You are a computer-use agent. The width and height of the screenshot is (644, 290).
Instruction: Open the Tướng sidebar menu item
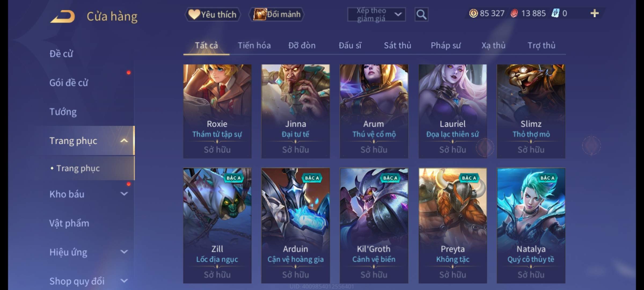63,112
